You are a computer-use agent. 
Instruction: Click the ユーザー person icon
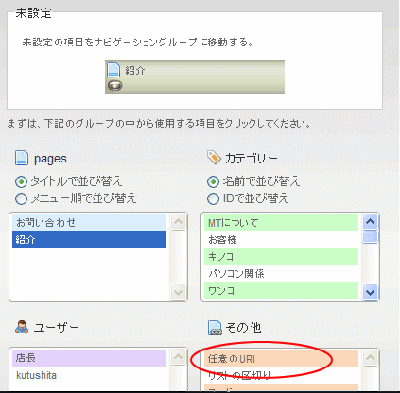(22, 327)
